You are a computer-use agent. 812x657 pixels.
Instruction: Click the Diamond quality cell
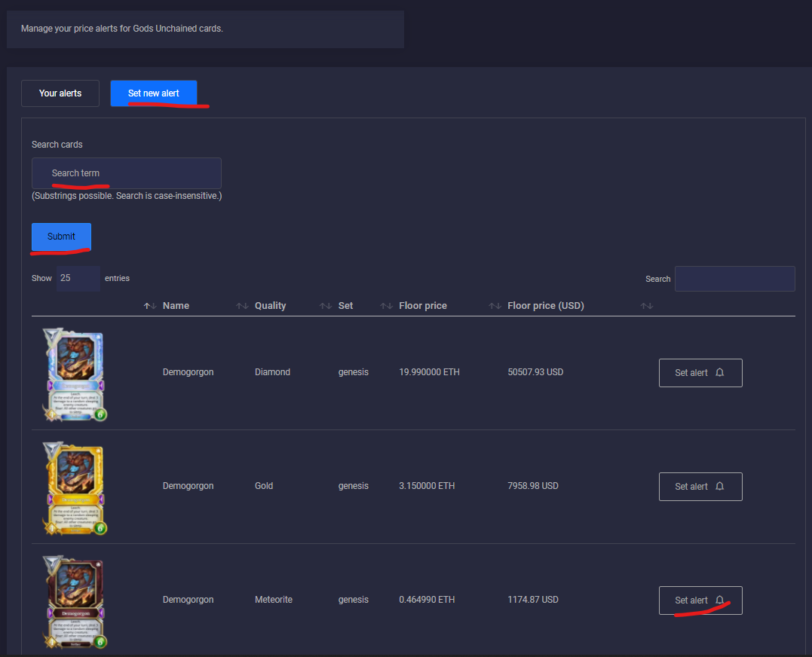[272, 372]
